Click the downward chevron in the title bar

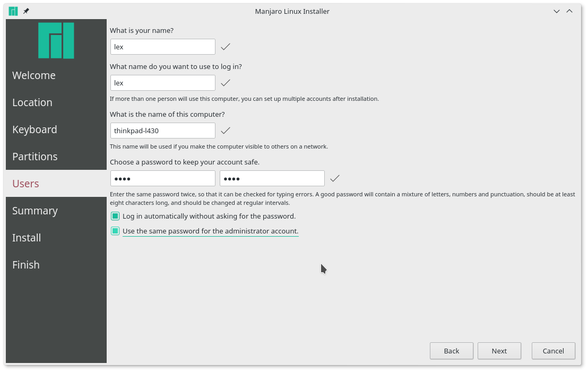557,11
